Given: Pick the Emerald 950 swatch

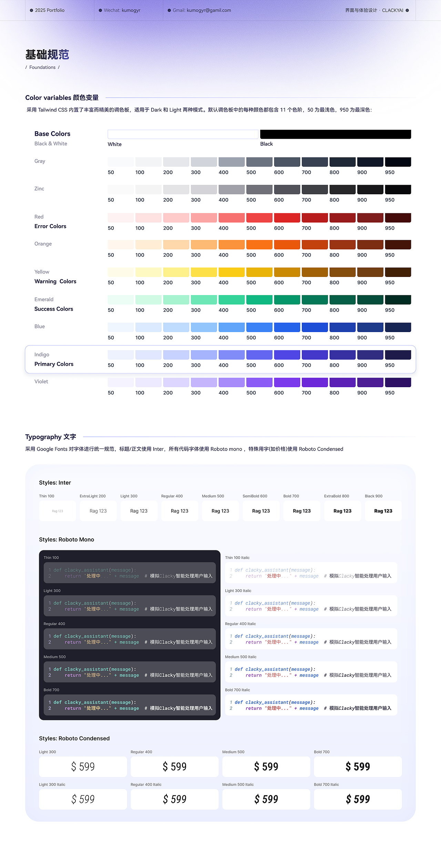Looking at the screenshot, I should click(398, 300).
